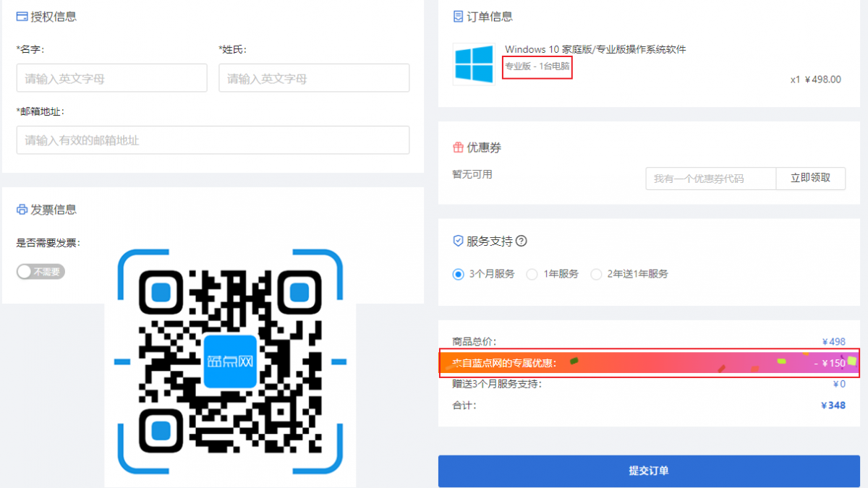868x488 pixels.
Task: Pick the 2年送1年服务 radio option
Action: pos(596,274)
